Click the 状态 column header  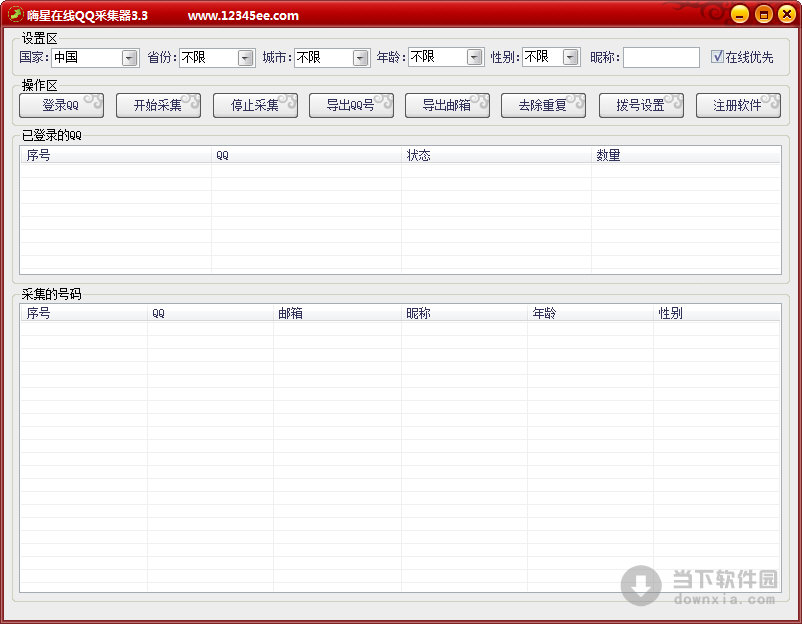point(497,155)
